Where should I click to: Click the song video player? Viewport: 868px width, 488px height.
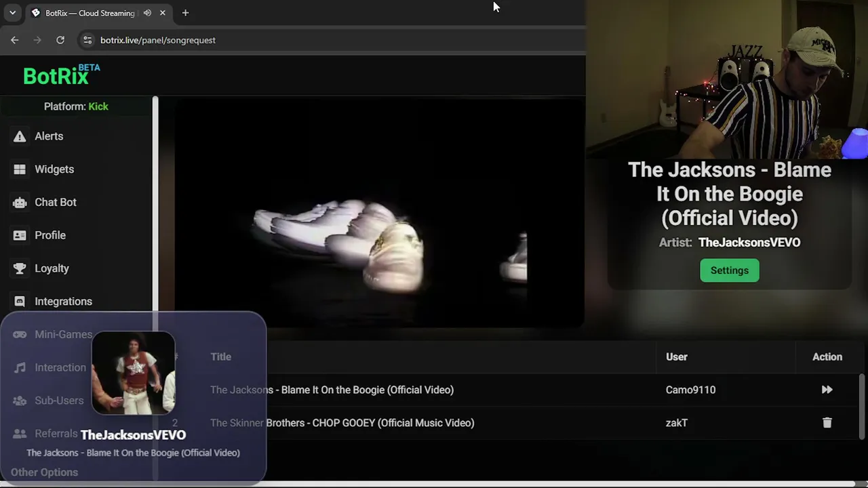point(380,213)
